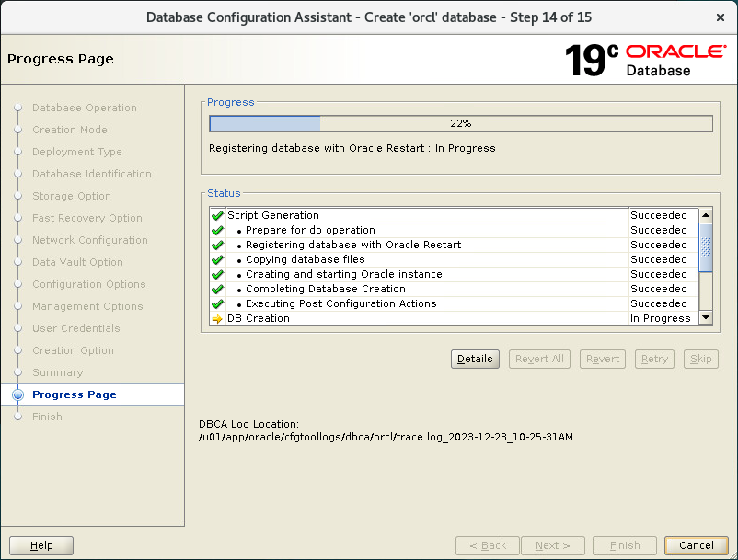Open the Details button
The width and height of the screenshot is (738, 560).
tap(475, 359)
